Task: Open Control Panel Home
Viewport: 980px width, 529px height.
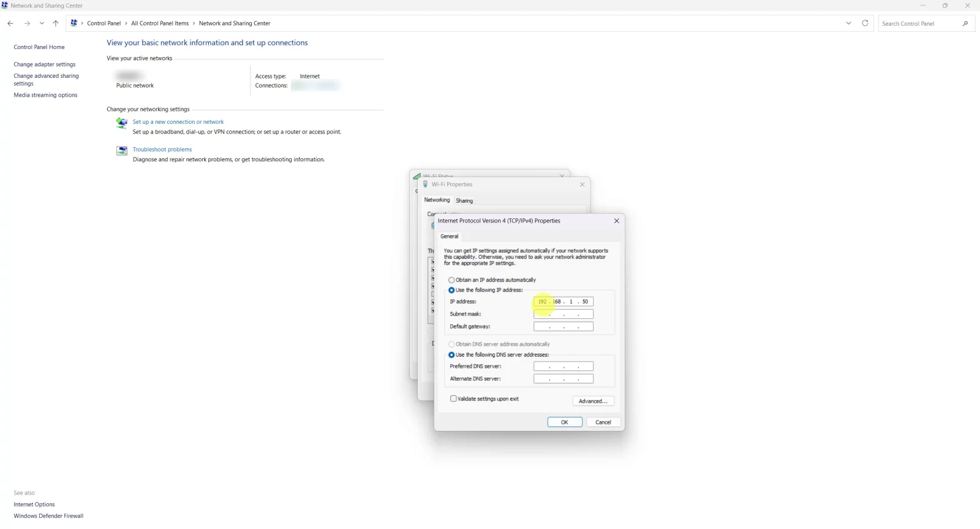Action: tap(39, 47)
